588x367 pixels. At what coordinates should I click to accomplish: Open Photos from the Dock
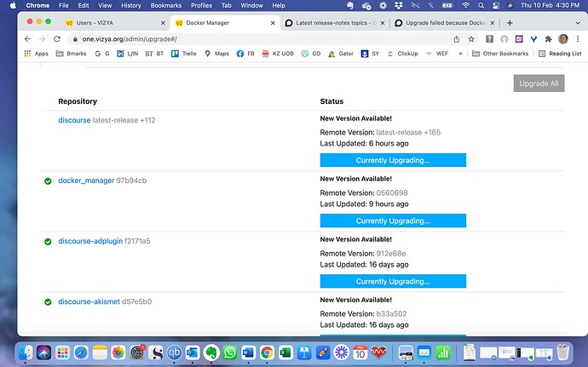(x=118, y=353)
